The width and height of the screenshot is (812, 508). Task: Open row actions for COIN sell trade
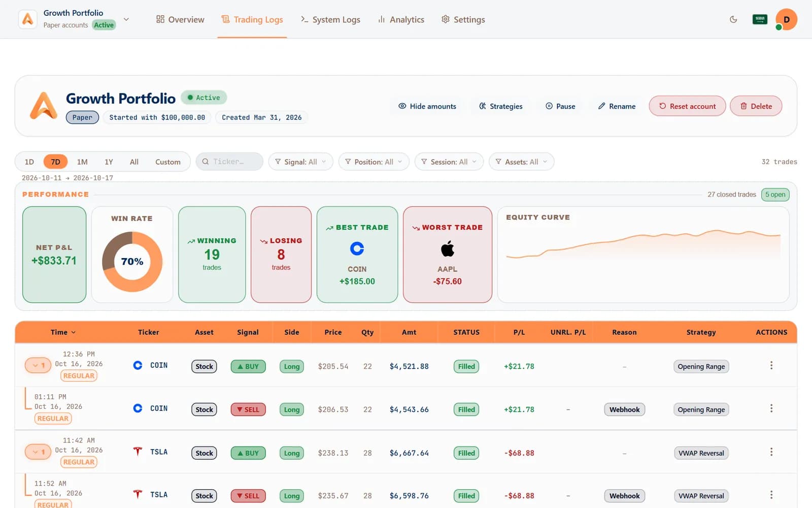[x=771, y=409]
